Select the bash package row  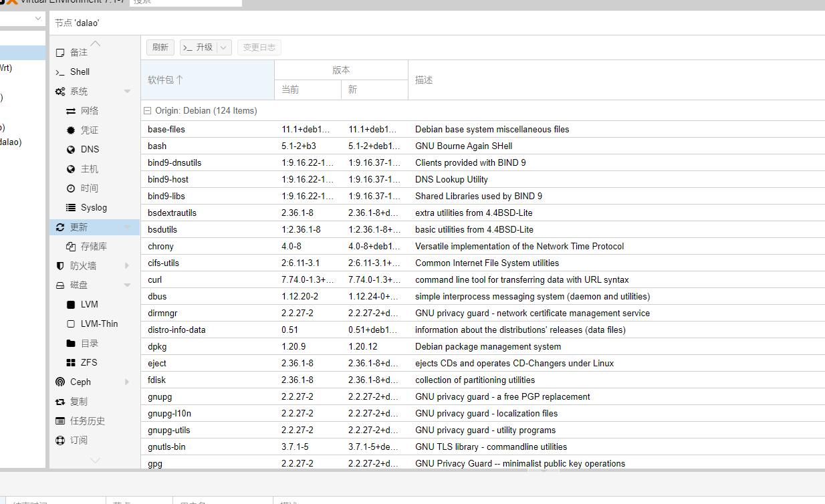(x=483, y=146)
